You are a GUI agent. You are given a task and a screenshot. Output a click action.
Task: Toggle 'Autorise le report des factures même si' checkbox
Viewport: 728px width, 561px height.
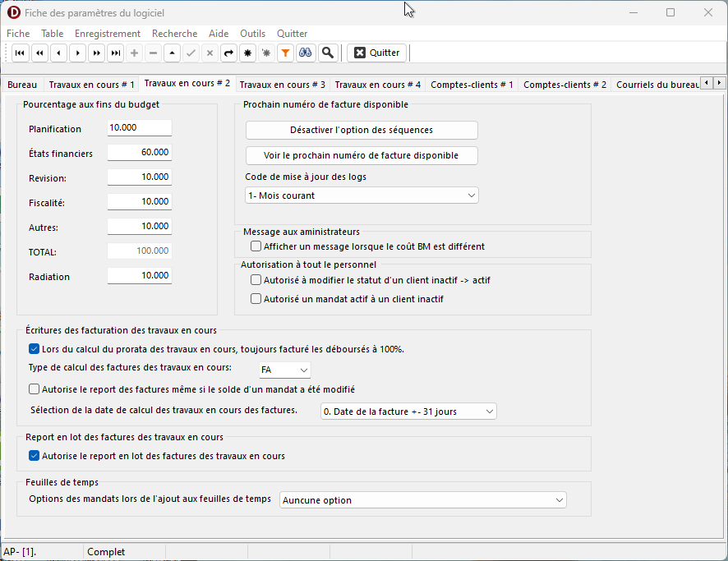click(x=34, y=389)
